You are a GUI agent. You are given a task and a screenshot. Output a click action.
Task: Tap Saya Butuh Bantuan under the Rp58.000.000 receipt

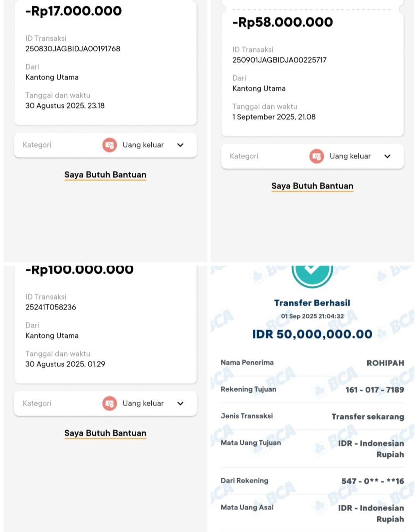(312, 186)
